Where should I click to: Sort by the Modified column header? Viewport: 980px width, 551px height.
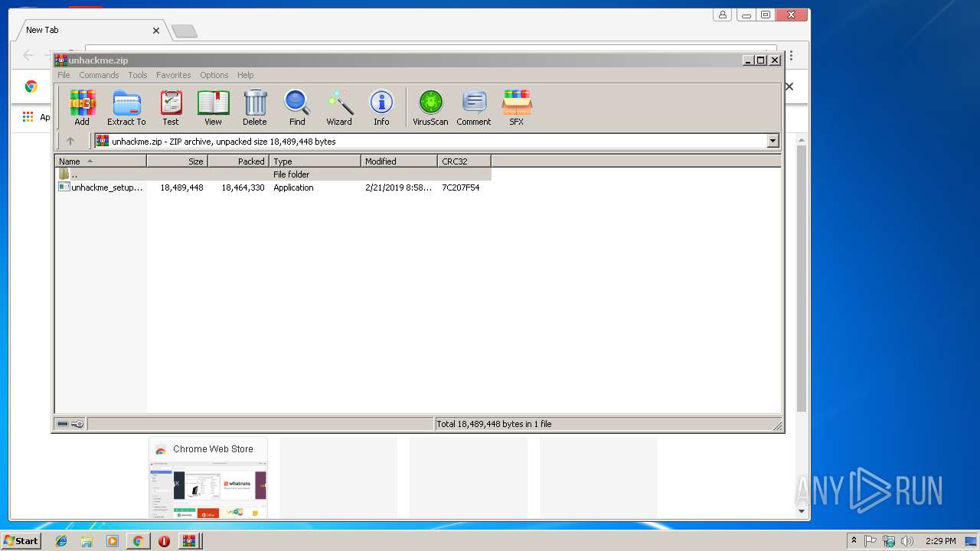[x=399, y=161]
